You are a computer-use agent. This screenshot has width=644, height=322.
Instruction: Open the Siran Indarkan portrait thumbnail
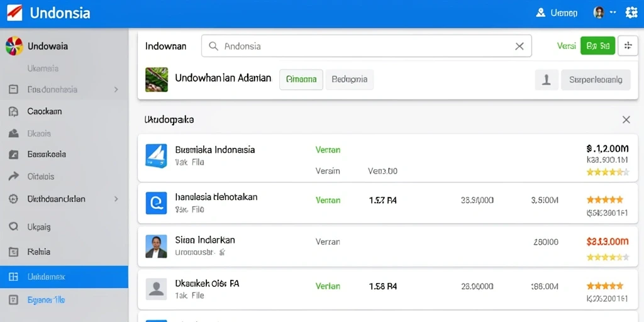(157, 247)
